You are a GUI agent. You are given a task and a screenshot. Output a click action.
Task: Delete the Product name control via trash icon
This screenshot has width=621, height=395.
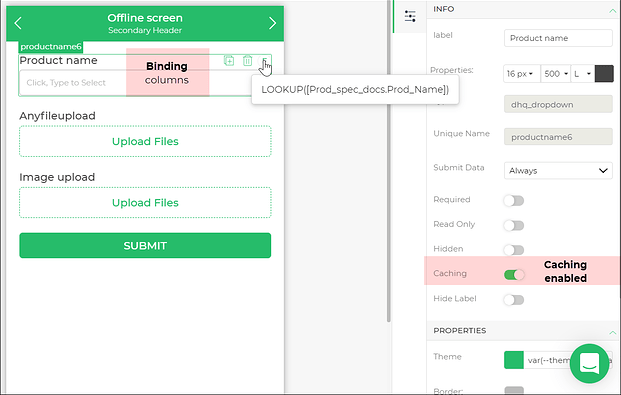[248, 61]
